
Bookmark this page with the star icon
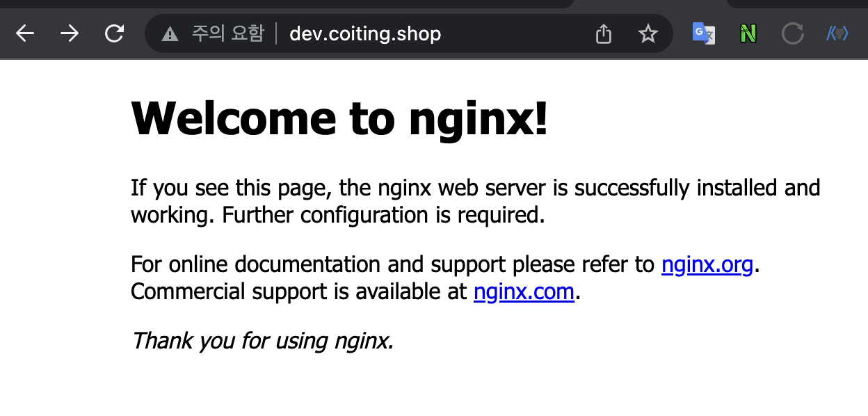click(x=648, y=33)
